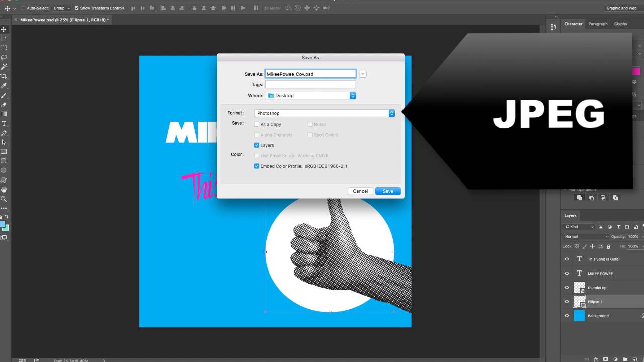
Task: Click Cancel in the Save As dialog
Action: coord(360,191)
